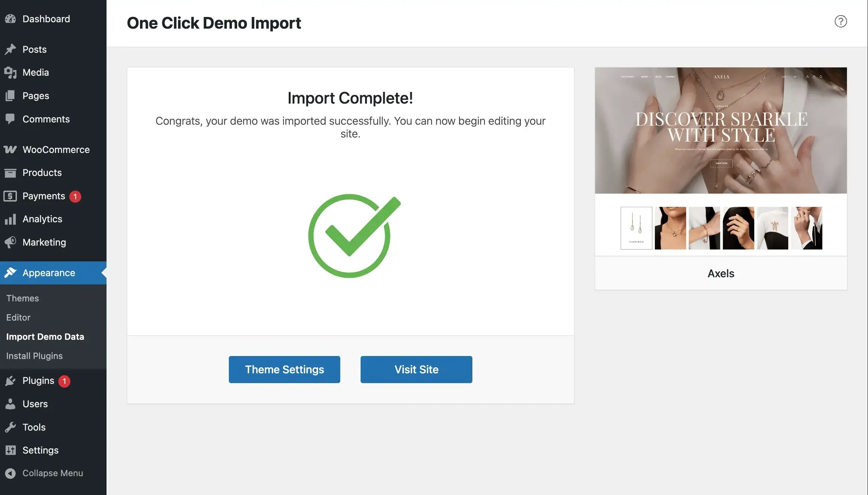868x495 pixels.
Task: Click the Users person icon
Action: pyautogui.click(x=11, y=404)
